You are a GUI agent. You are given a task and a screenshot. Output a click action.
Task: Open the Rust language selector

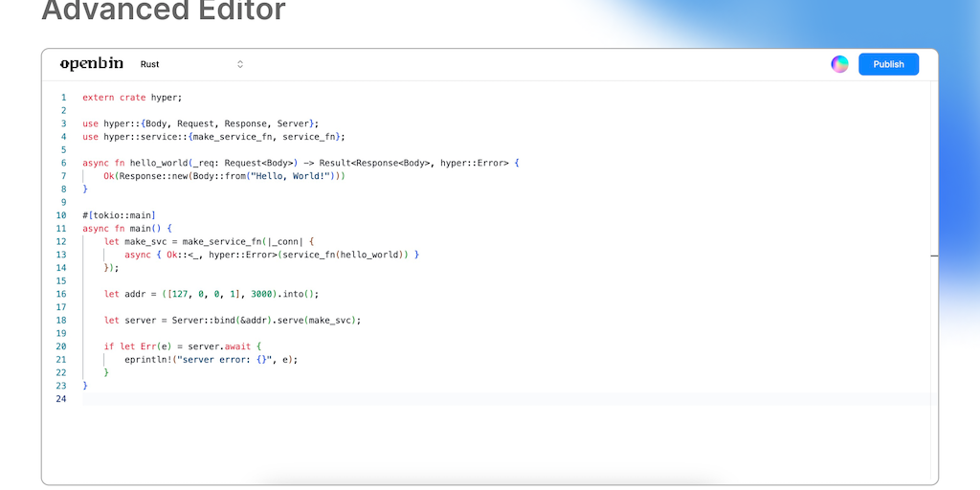pyautogui.click(x=191, y=64)
